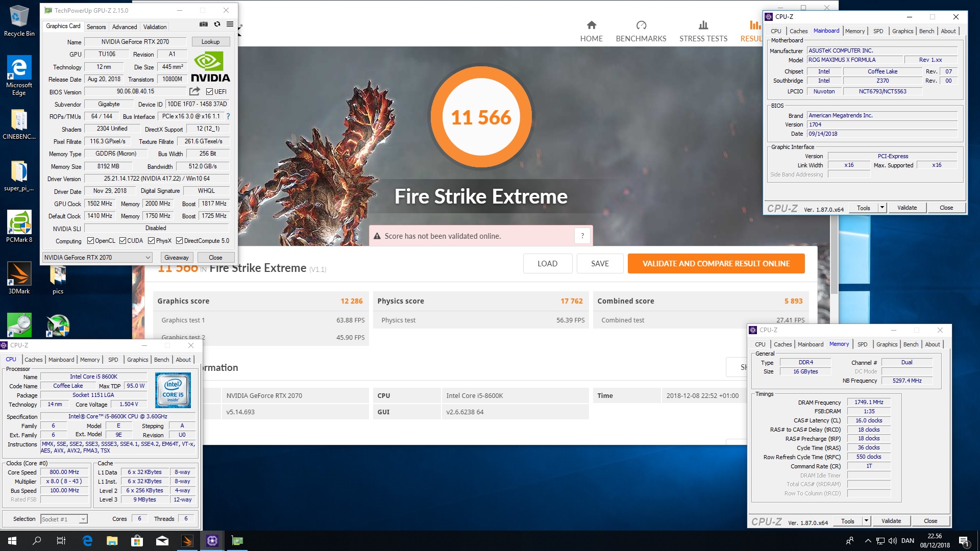980x551 pixels.
Task: Click the Bus Interface question mark icon
Action: click(x=228, y=116)
